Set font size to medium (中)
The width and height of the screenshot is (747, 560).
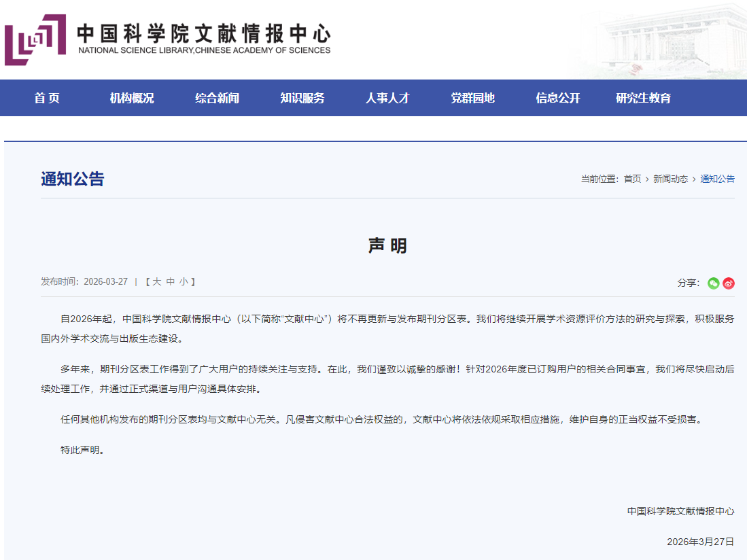pos(171,281)
